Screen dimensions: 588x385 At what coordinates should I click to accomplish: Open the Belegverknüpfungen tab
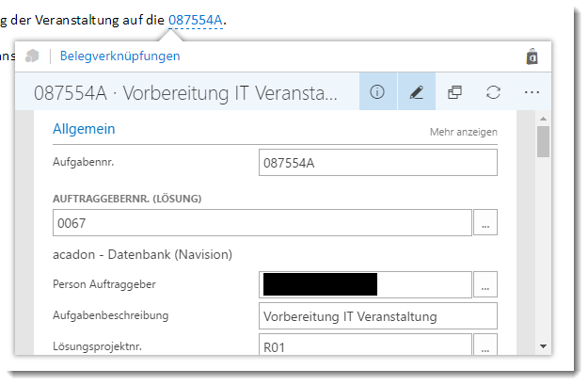coord(120,56)
